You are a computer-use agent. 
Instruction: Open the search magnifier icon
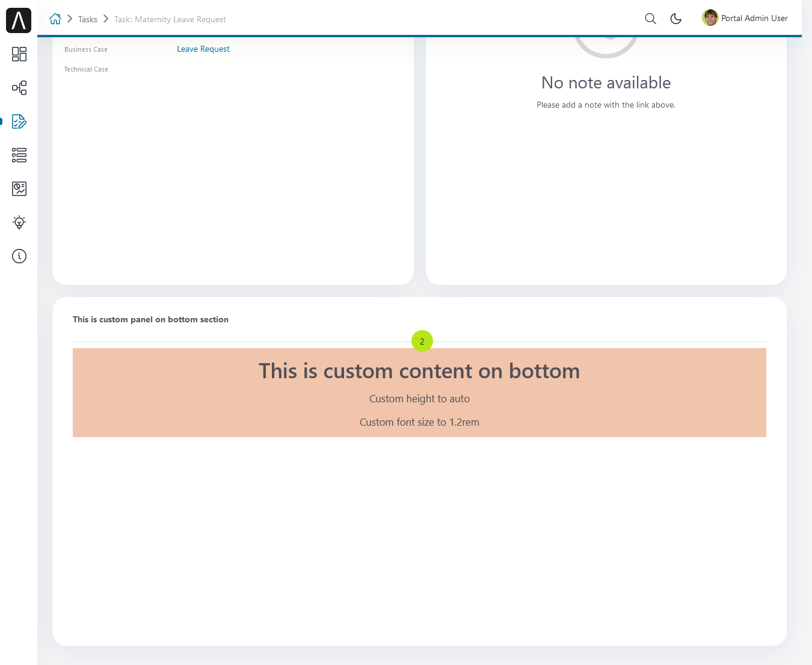[x=650, y=19]
